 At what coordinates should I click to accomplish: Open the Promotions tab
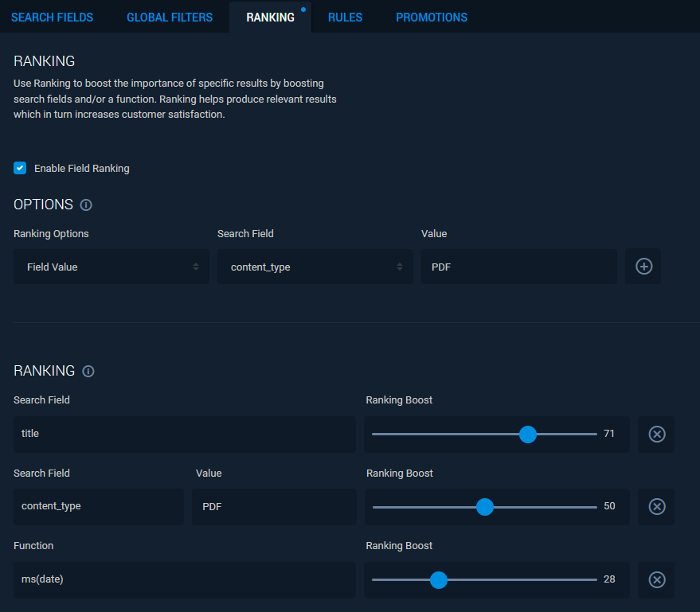[432, 18]
